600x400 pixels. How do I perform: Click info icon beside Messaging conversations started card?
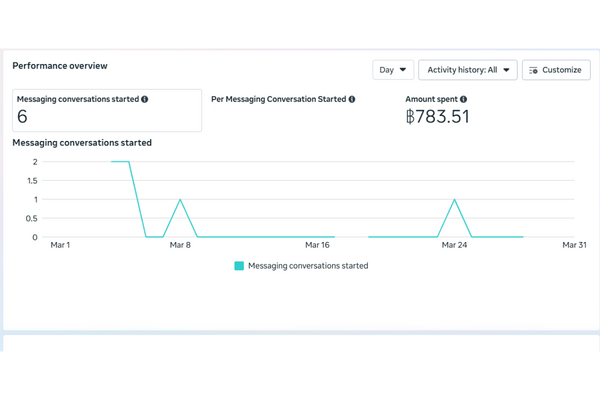(x=145, y=100)
